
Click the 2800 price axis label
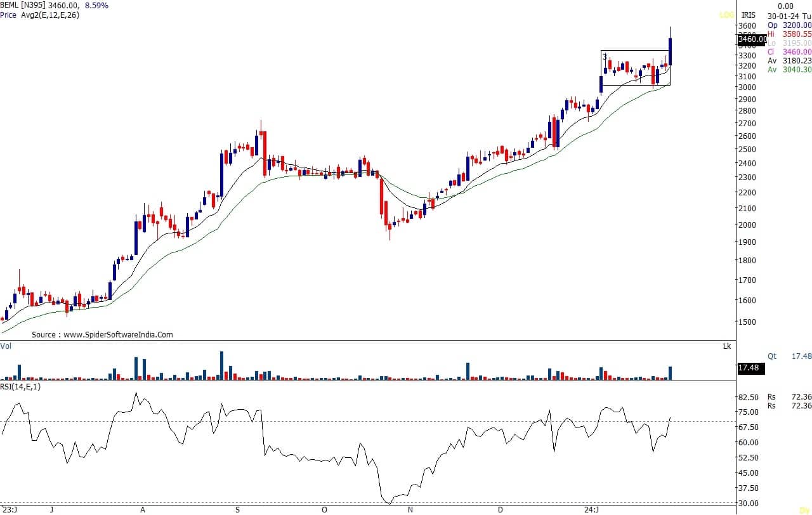click(x=747, y=111)
